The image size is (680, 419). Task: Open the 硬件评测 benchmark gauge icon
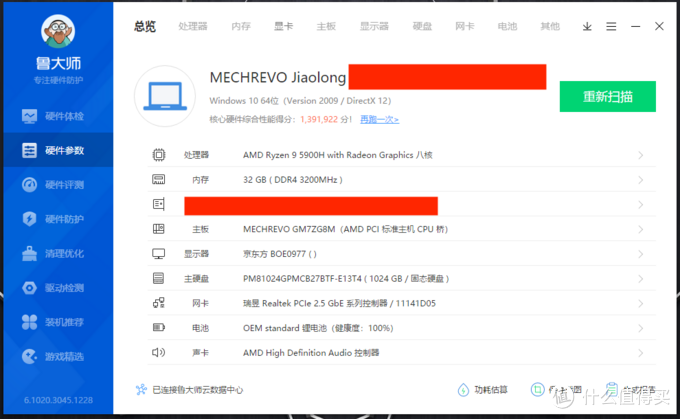click(29, 185)
